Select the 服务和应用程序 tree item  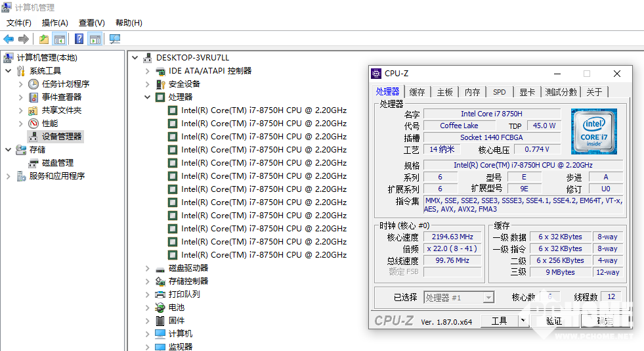(57, 176)
